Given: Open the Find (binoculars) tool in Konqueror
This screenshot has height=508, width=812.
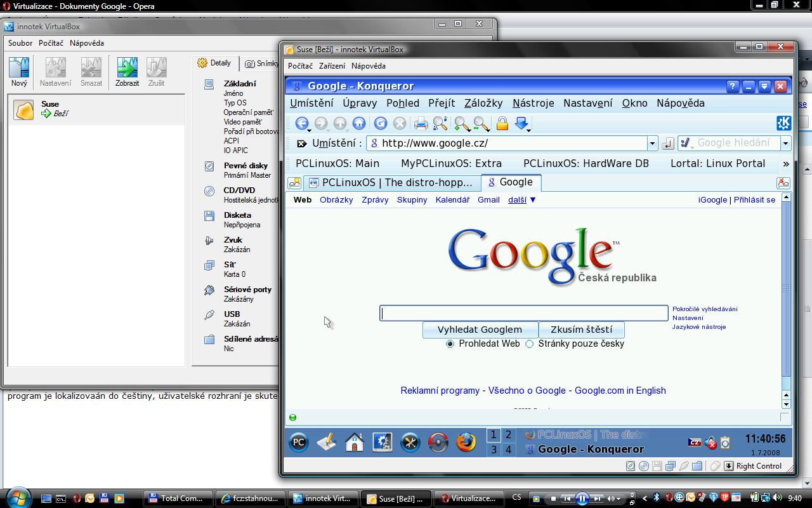Looking at the screenshot, I should pos(440,123).
